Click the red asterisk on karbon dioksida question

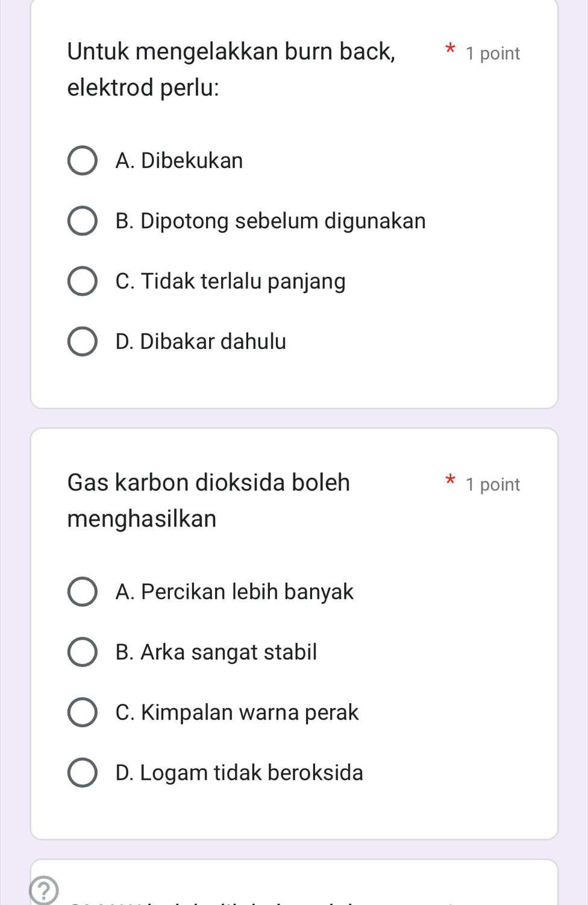(449, 480)
